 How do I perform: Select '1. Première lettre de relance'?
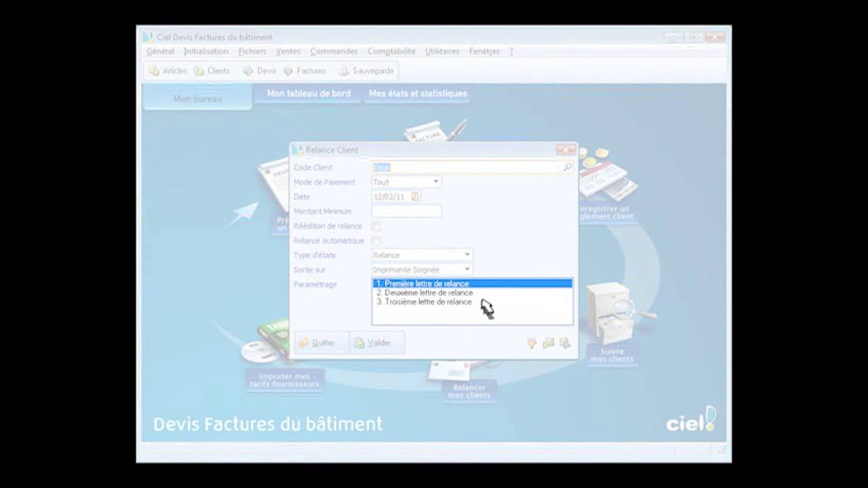click(x=472, y=283)
